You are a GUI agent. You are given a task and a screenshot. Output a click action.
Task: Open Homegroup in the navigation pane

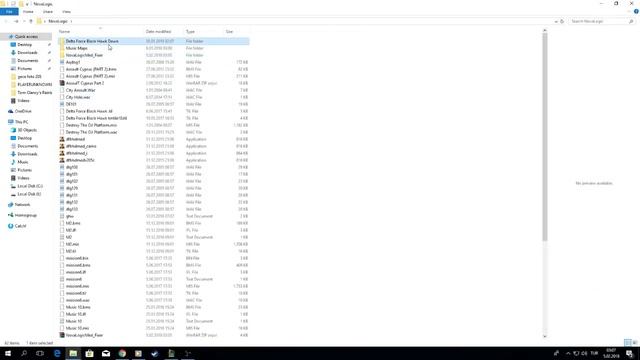click(25, 215)
